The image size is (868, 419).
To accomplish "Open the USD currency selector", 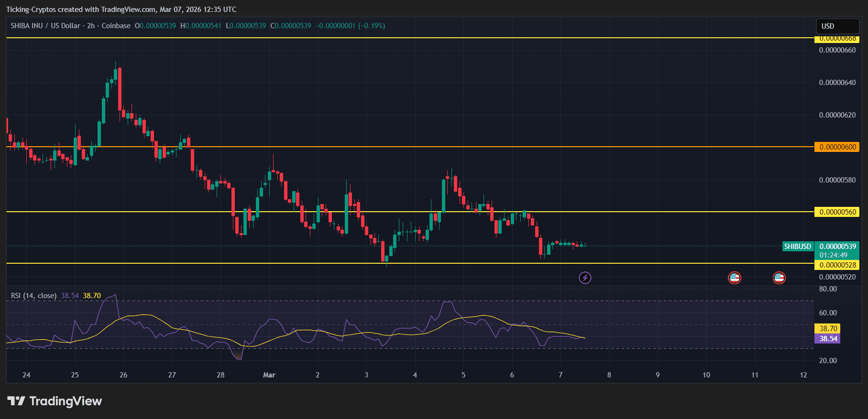I will (x=837, y=26).
